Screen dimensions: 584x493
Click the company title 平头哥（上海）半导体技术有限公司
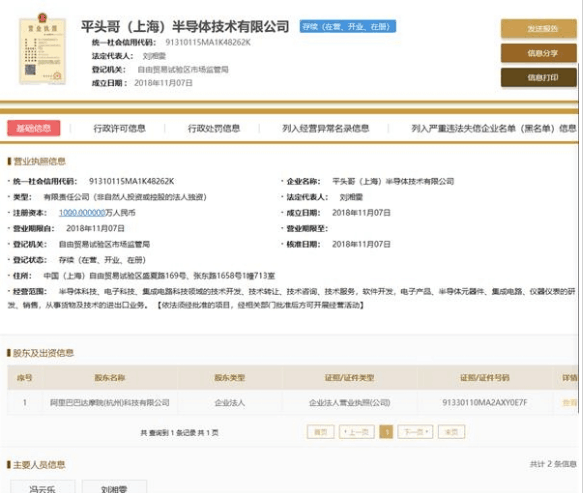(x=185, y=26)
